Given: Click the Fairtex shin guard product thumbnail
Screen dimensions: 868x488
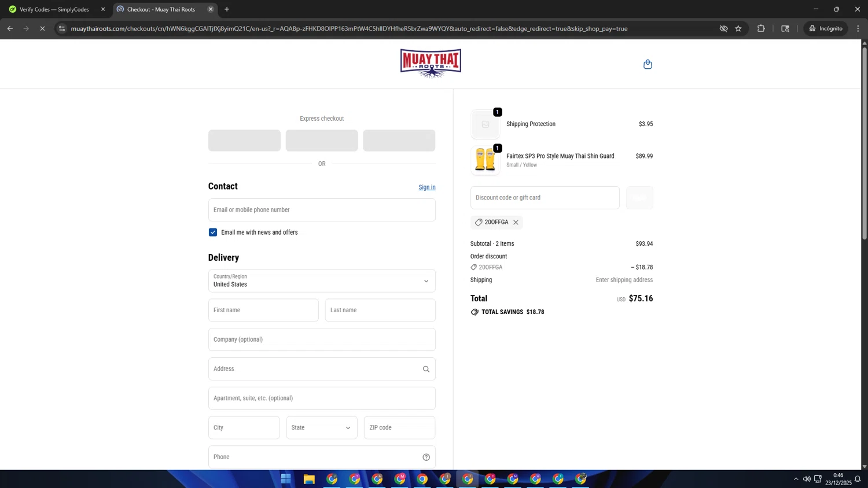Looking at the screenshot, I should pos(485,160).
